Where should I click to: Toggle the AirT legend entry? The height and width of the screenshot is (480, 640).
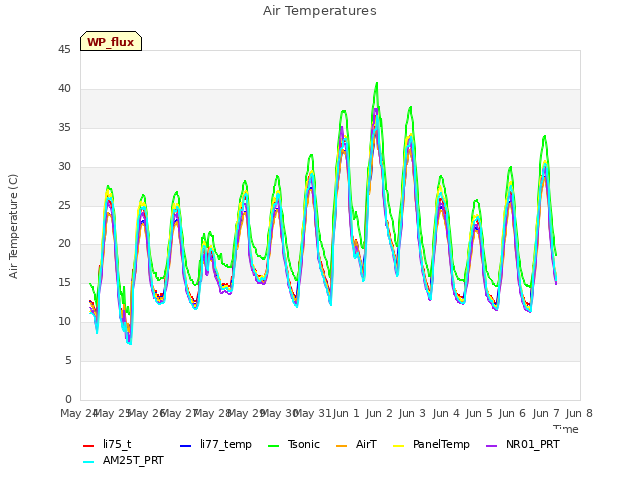point(356,444)
